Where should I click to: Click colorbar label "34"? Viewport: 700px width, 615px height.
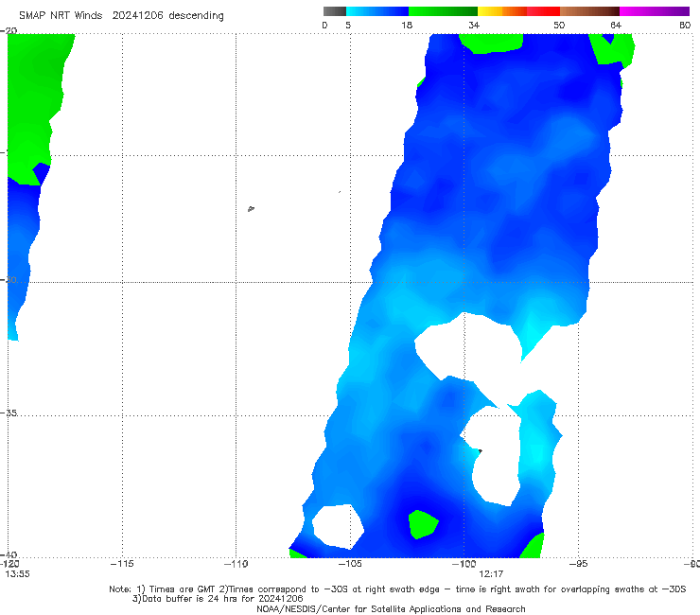(474, 26)
